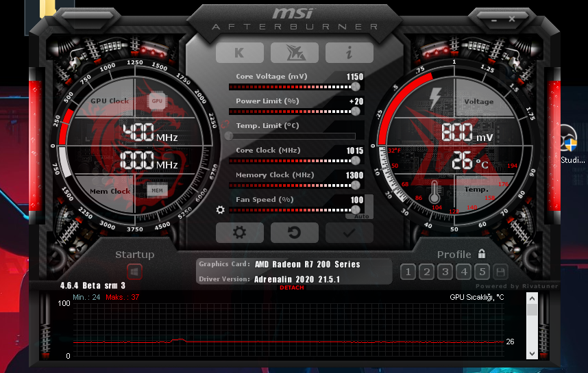The image size is (588, 373).
Task: Open fan speed settings gear icon
Action: click(x=221, y=209)
